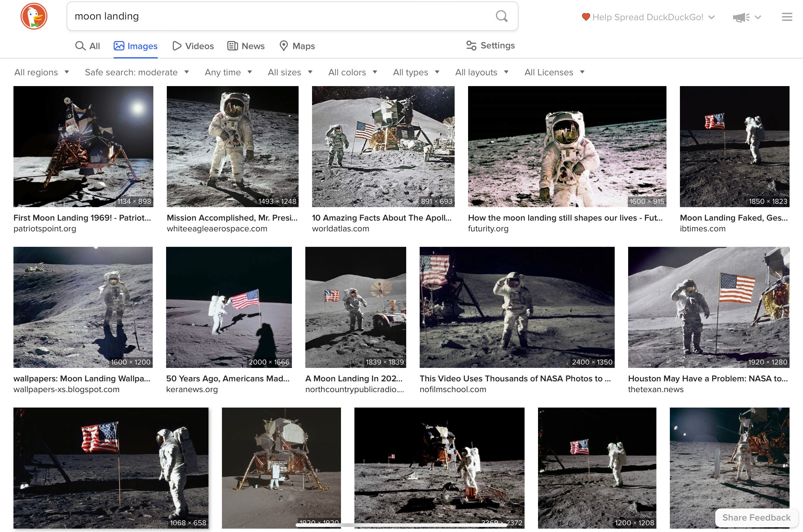Open the patriotspoint.org First Moon Landing link
Viewport: 803px width, 532px height.
click(x=82, y=218)
